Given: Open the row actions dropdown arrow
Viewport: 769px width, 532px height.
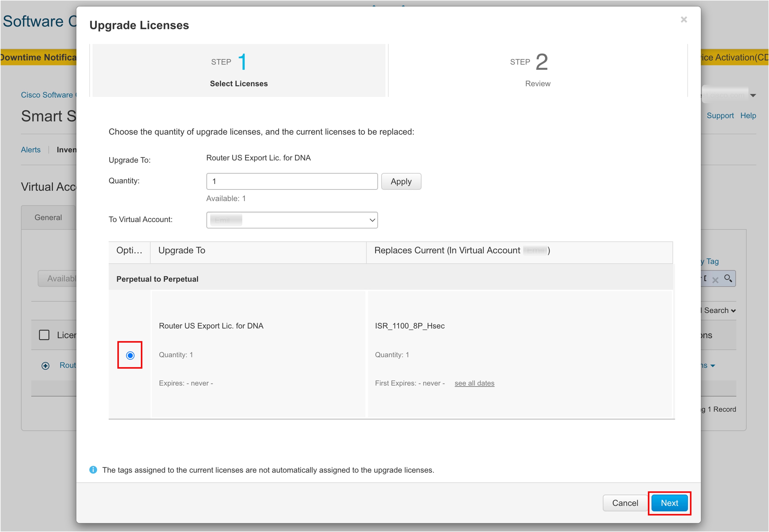Looking at the screenshot, I should [x=713, y=366].
